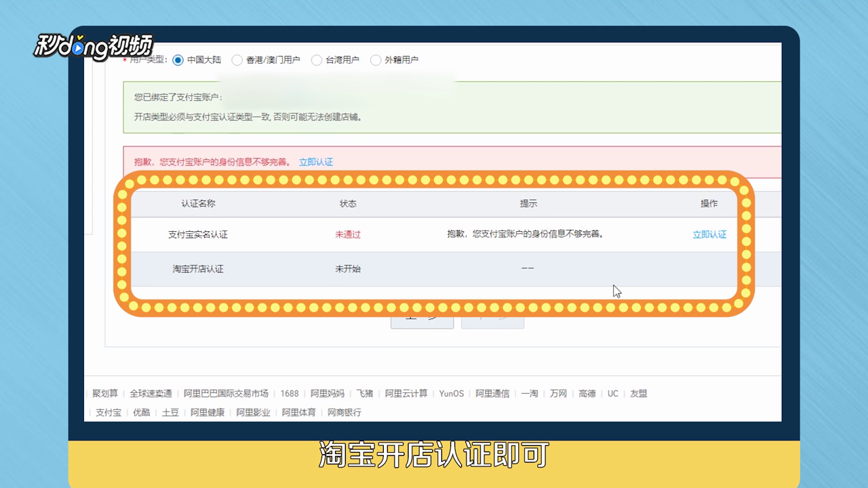The image size is (868, 488).
Task: Open the 网商银行 footer link
Action: pos(344,412)
